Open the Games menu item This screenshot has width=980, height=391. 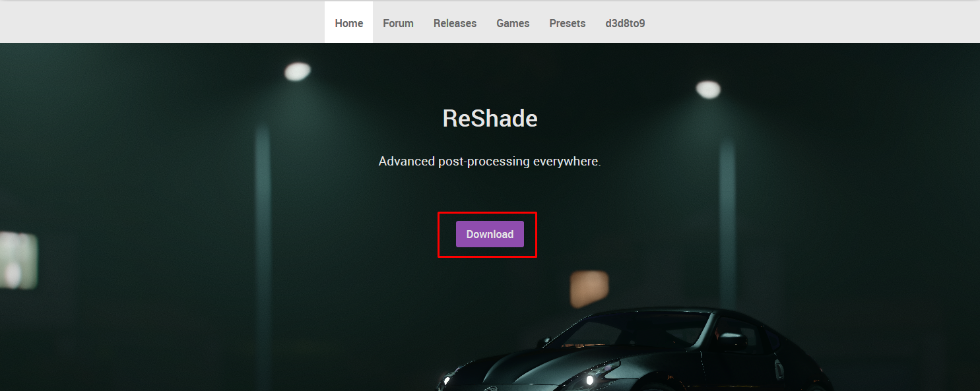click(513, 23)
